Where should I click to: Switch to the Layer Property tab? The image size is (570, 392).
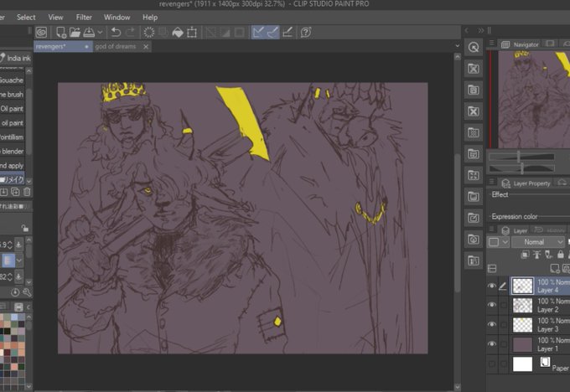[526, 183]
